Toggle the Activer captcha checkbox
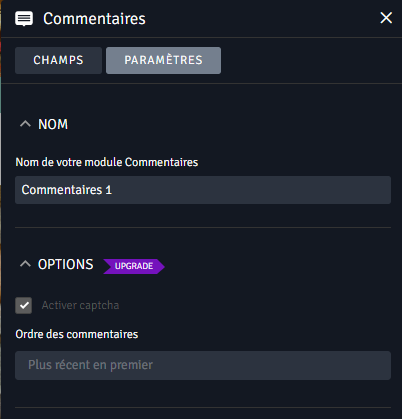 tap(24, 305)
